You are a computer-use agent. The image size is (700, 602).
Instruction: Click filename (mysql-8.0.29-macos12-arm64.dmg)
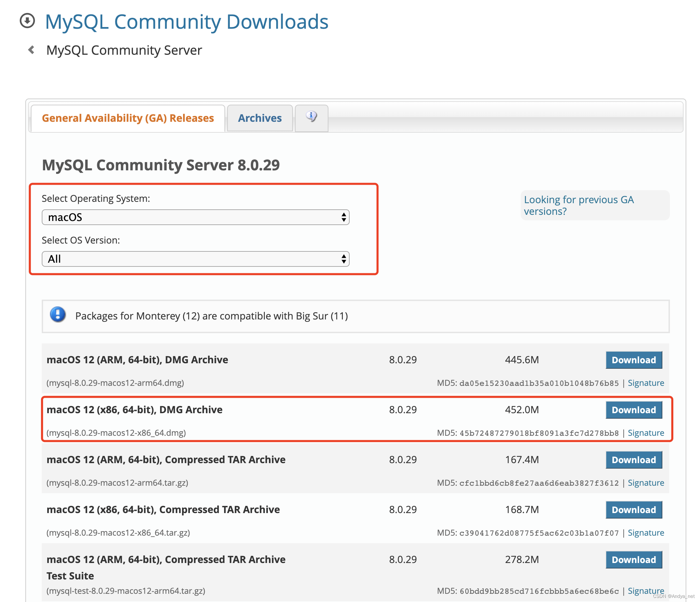pyautogui.click(x=115, y=383)
